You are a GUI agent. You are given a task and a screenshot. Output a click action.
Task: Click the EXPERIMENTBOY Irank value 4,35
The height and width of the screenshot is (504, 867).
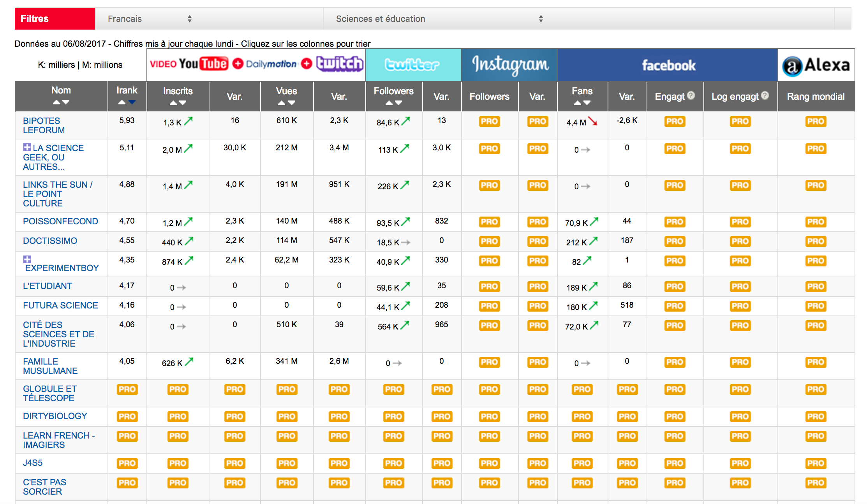click(x=127, y=260)
